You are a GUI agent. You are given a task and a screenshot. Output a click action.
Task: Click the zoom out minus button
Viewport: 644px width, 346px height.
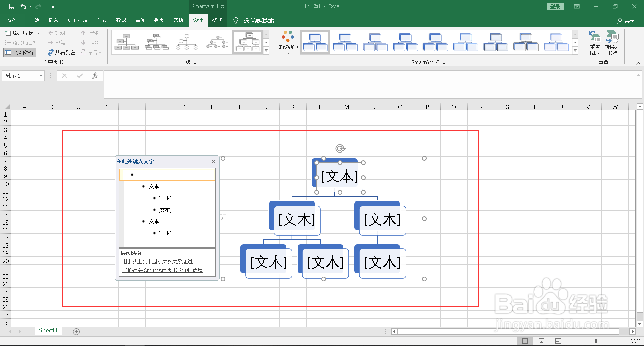571,341
